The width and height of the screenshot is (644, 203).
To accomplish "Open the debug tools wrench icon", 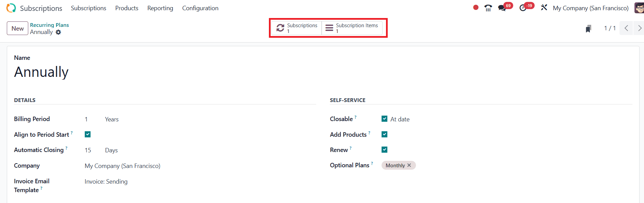I will click(544, 7).
